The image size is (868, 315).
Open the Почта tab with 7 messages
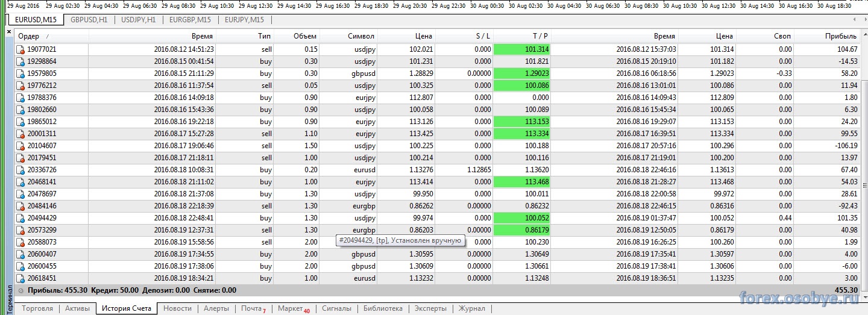click(253, 308)
